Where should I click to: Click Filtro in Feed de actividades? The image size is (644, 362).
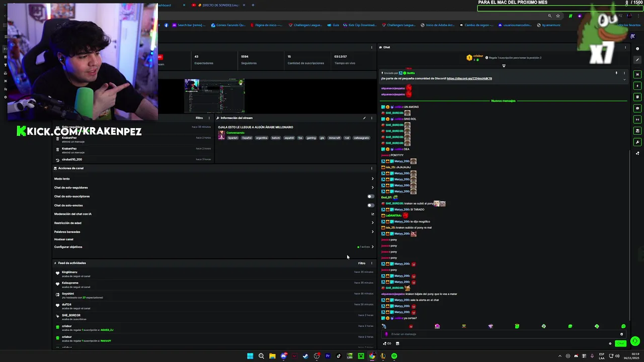pos(362,263)
